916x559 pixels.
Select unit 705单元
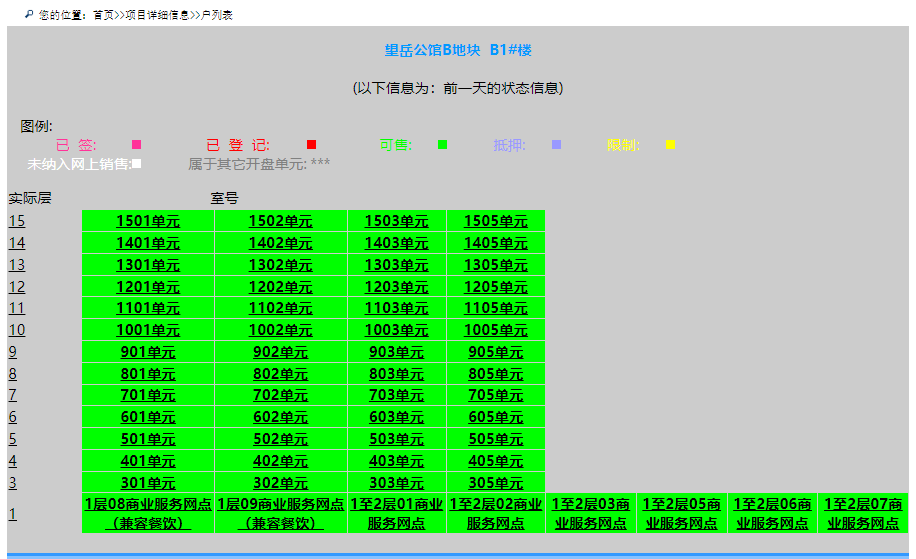point(496,395)
